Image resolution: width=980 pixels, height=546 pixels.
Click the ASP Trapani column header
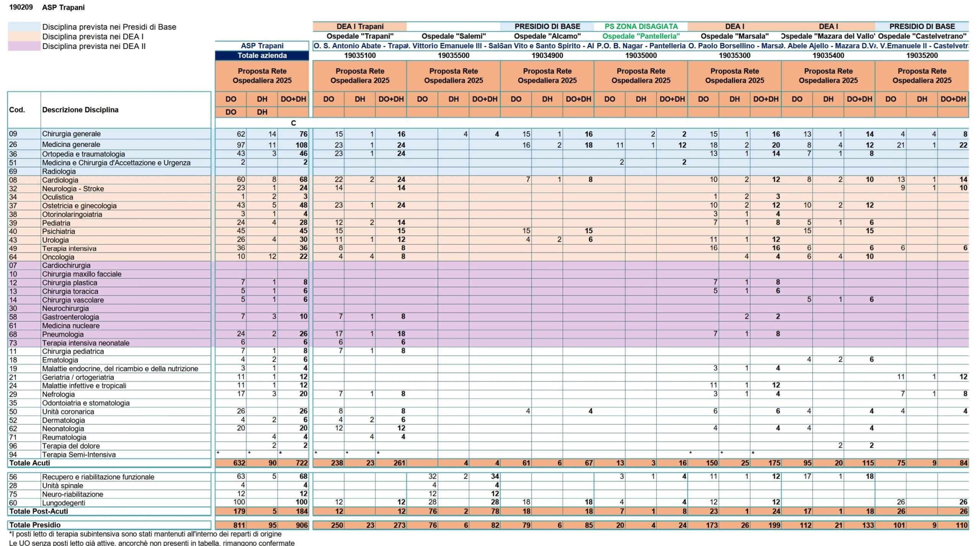pos(262,46)
